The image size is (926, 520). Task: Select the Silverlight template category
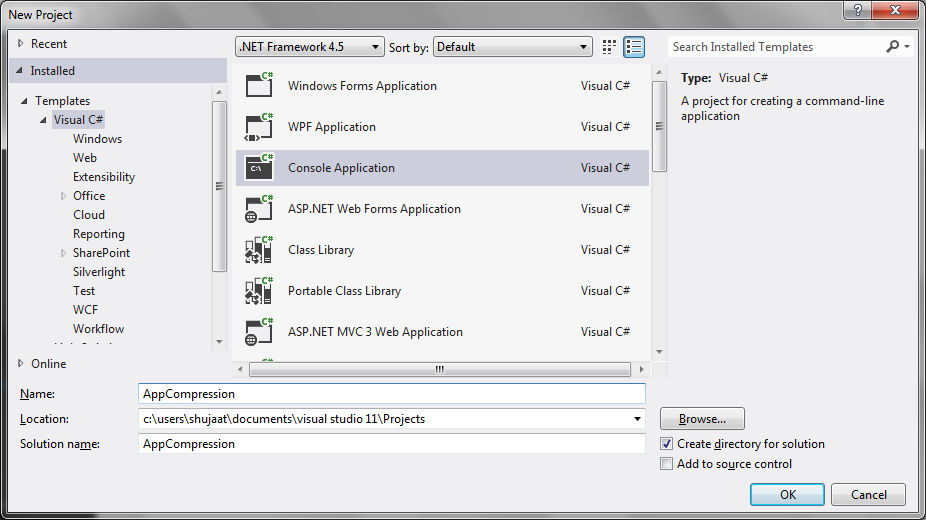(x=99, y=272)
